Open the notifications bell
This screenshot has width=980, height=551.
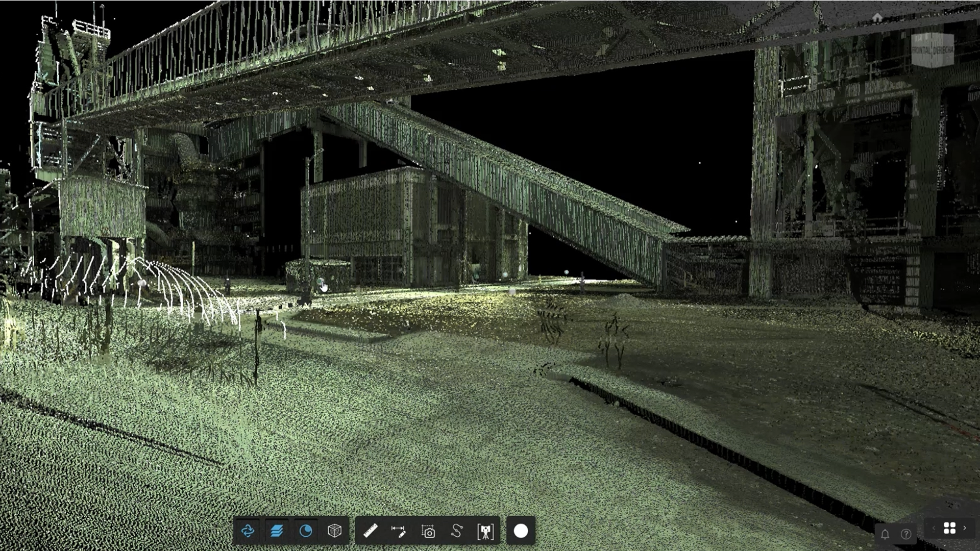coord(885,534)
